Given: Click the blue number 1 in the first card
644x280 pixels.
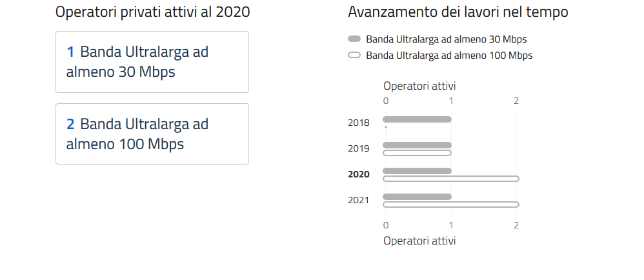Looking at the screenshot, I should tap(70, 52).
